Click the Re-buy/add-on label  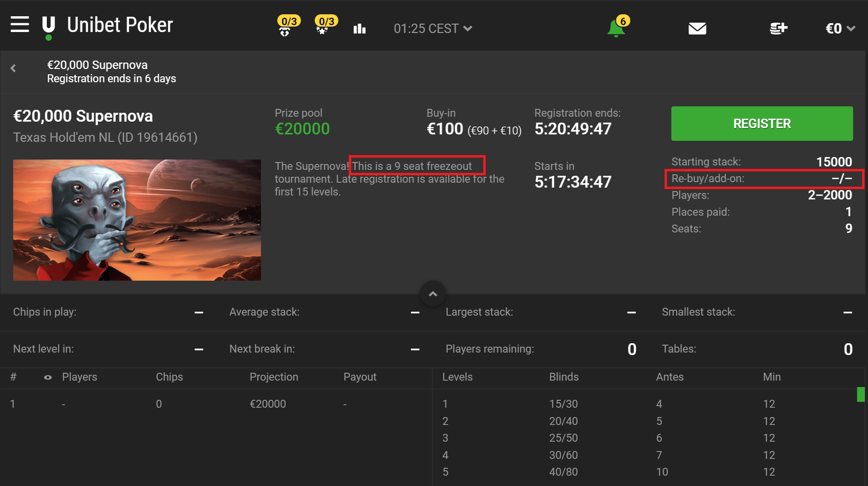point(708,178)
